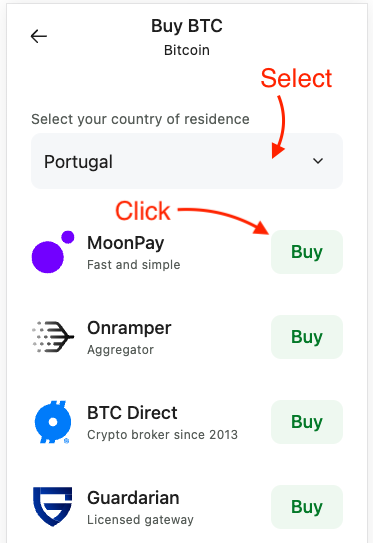
Task: Click the 'Fast and simple' description
Action: click(134, 265)
